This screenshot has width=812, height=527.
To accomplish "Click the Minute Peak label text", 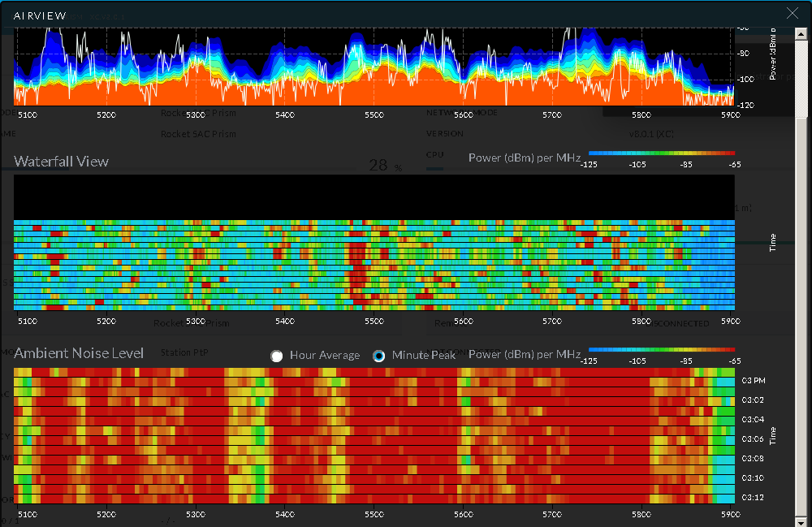I will (x=424, y=355).
